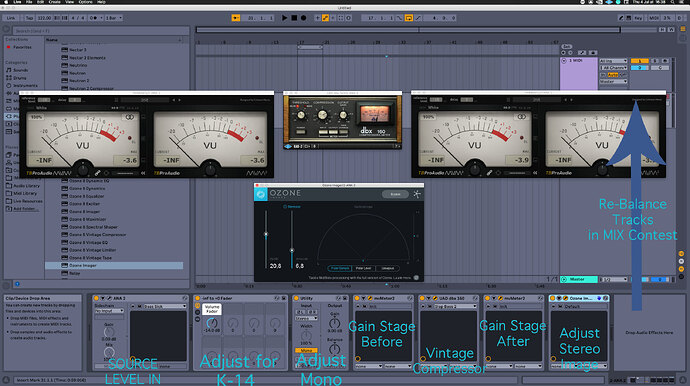Select highlighted Ozone Imager entry
Image resolution: width=690 pixels, height=386 pixels.
(x=114, y=265)
